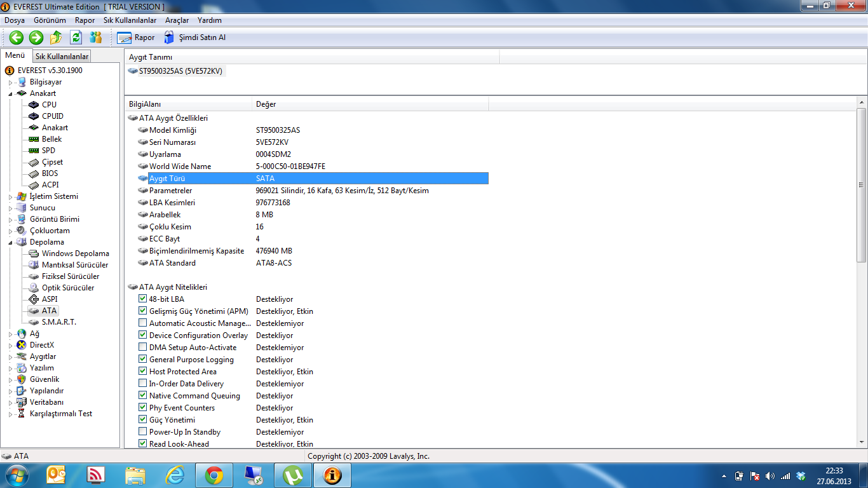Click the green Back arrow toolbar icon
This screenshot has width=868, height=488.
click(x=17, y=37)
